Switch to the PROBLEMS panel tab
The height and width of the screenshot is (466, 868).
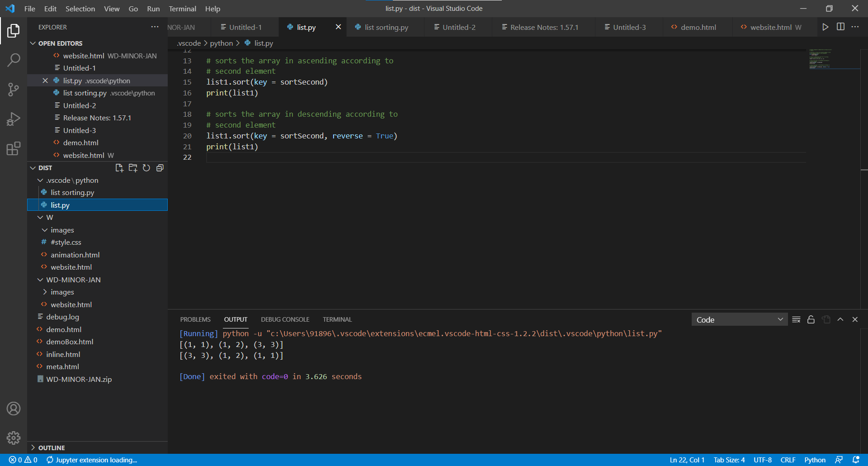(x=195, y=319)
